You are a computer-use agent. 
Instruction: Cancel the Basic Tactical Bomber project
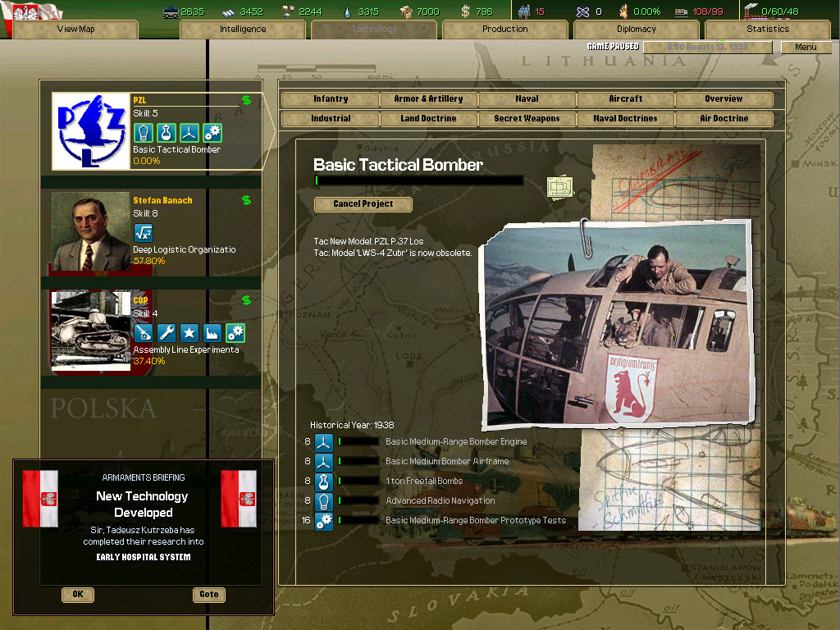(363, 204)
